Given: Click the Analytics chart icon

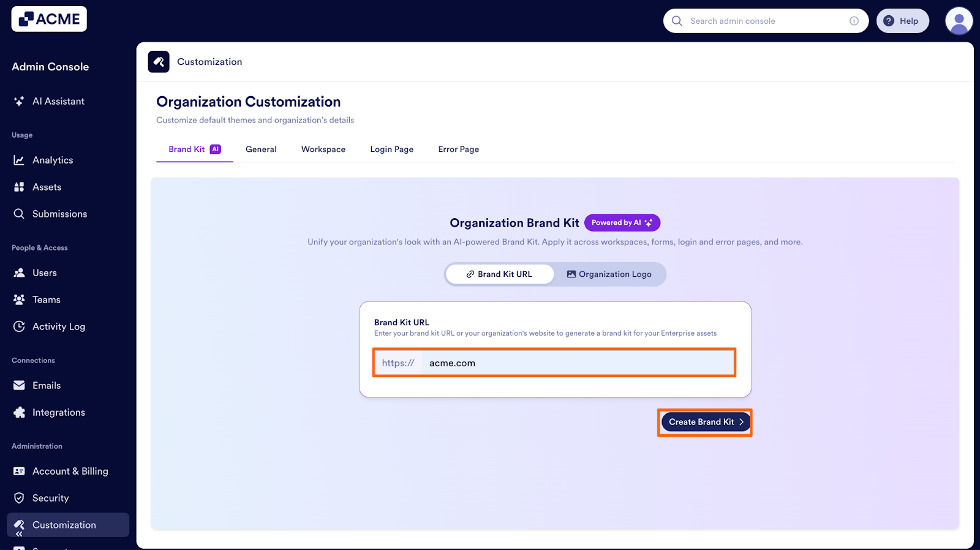Looking at the screenshot, I should click(19, 160).
